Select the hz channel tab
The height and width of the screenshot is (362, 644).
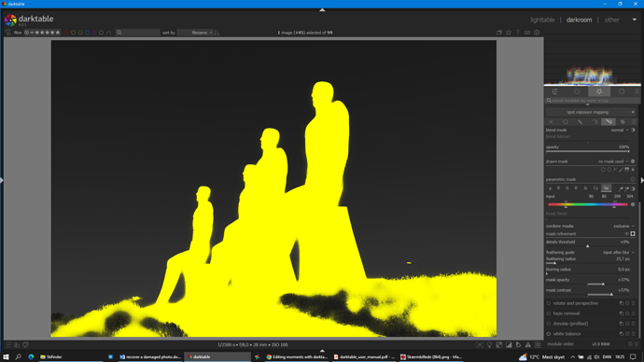[606, 188]
